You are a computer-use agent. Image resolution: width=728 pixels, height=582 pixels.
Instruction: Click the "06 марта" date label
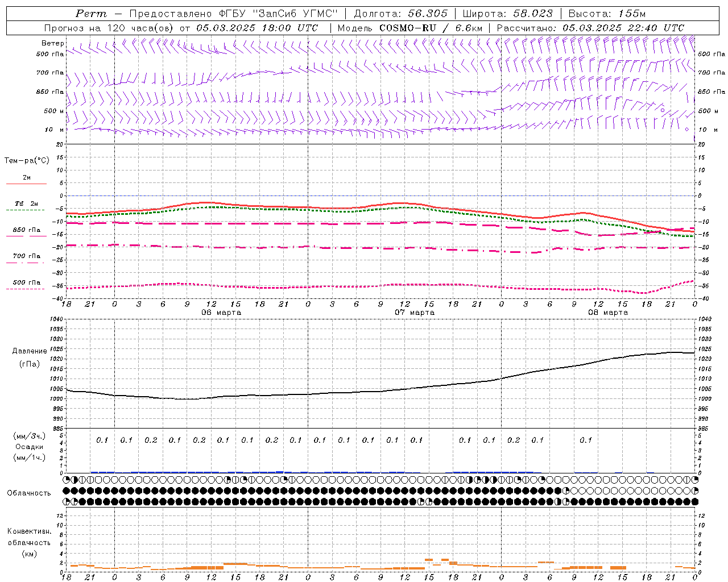pyautogui.click(x=221, y=313)
